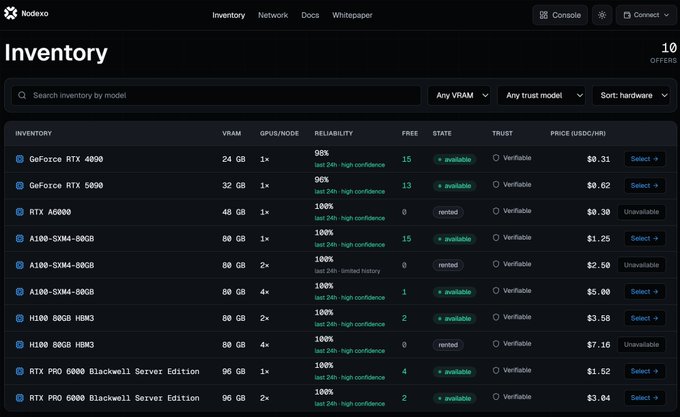Click the 98% reliability value
This screenshot has width=680, height=417.
322,153
